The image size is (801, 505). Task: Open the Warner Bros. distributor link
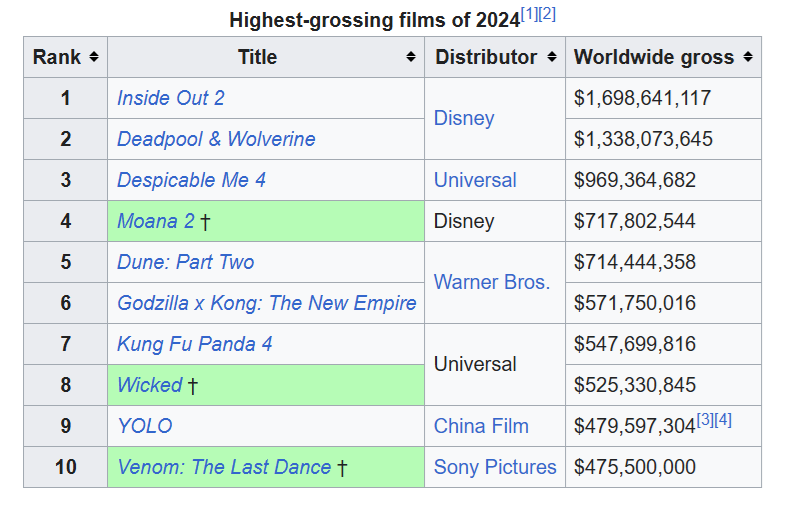tap(492, 282)
